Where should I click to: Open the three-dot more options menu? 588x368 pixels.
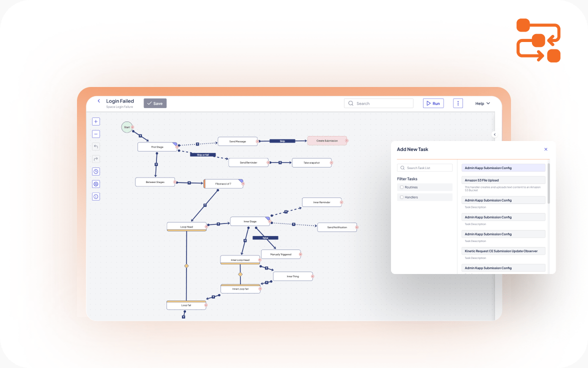click(x=458, y=103)
